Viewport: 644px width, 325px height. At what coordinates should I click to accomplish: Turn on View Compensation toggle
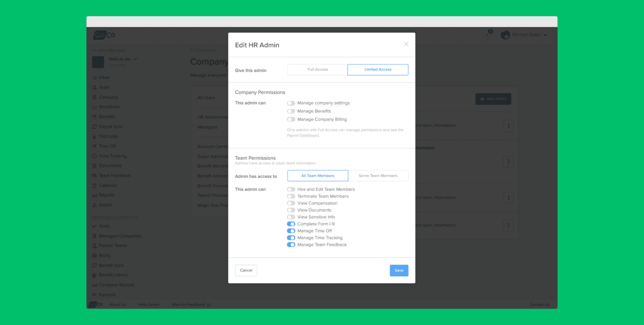tap(291, 204)
